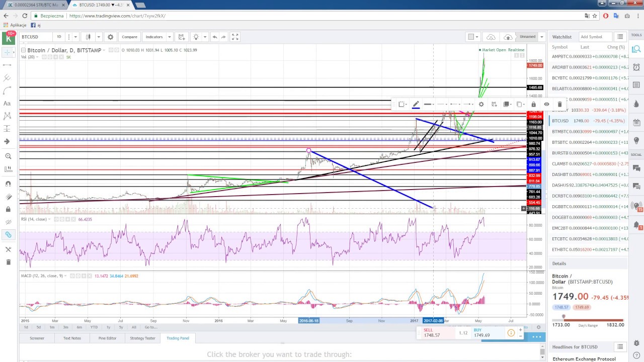Image resolution: width=644 pixels, height=362 pixels.
Task: Expand the chart style dropdown arrow
Action: (x=99, y=37)
